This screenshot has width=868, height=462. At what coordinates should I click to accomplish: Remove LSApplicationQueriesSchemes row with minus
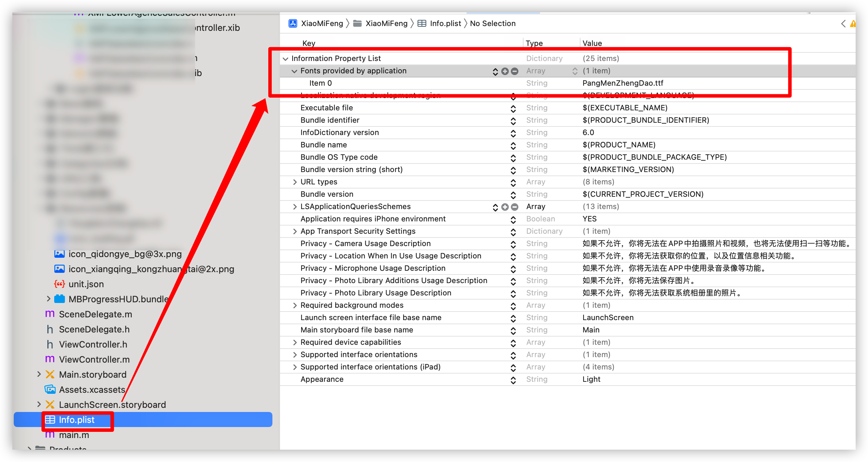click(x=515, y=207)
